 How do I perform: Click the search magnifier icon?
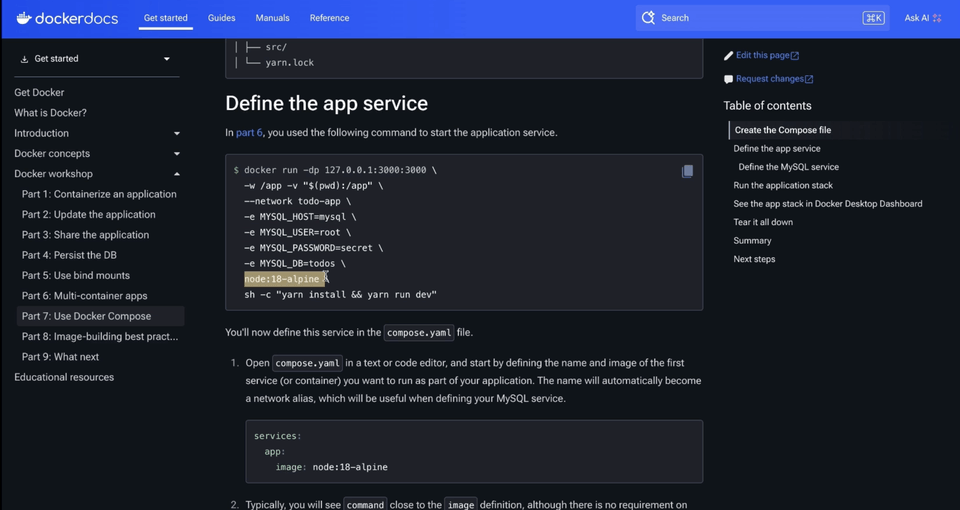[x=648, y=18]
